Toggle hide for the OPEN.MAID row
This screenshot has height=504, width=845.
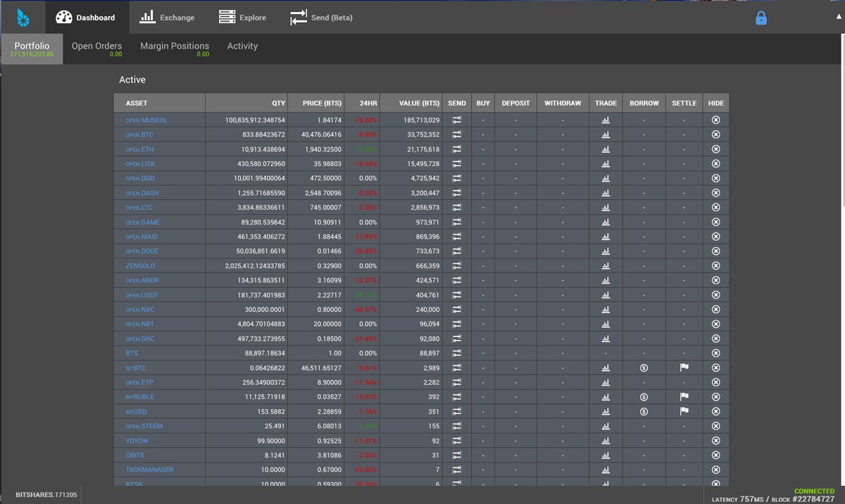click(x=715, y=237)
